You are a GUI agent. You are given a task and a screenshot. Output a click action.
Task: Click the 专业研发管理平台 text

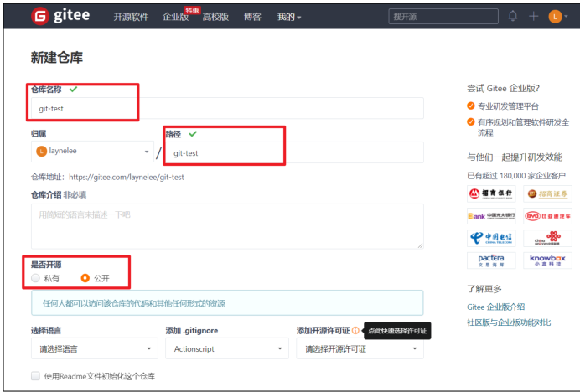point(508,106)
